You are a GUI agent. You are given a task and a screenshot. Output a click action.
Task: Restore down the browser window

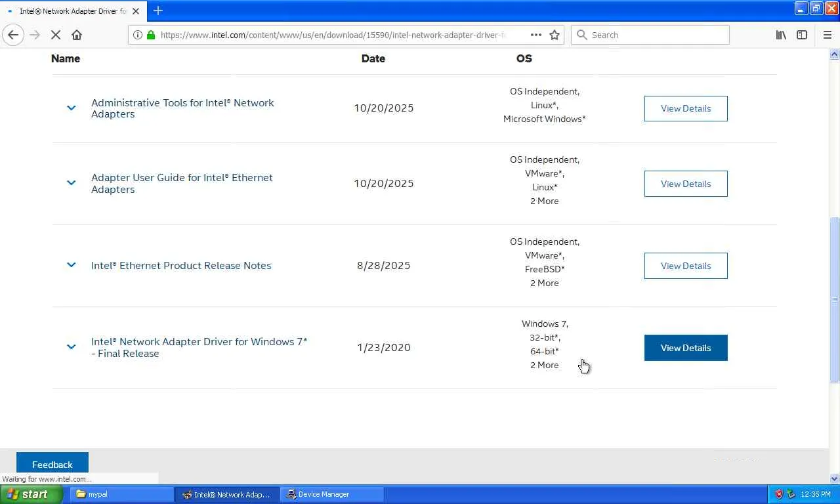point(816,9)
